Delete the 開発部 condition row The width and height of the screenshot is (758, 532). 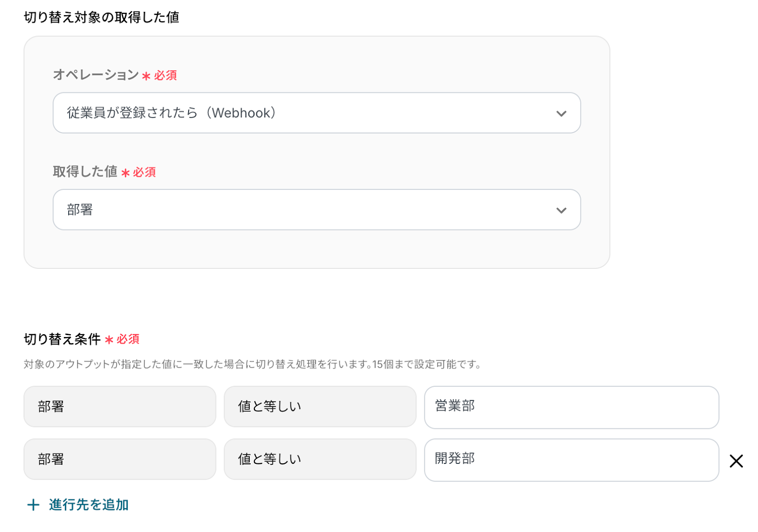pos(736,461)
